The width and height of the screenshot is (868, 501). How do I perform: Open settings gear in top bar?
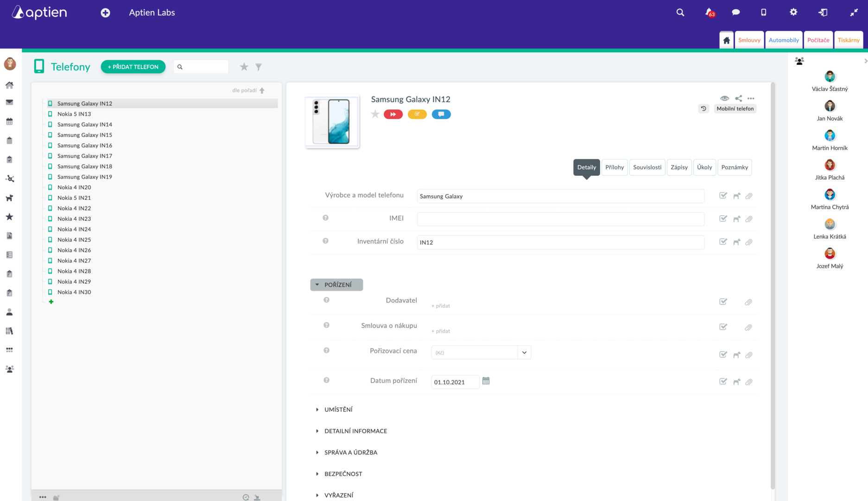click(x=793, y=13)
